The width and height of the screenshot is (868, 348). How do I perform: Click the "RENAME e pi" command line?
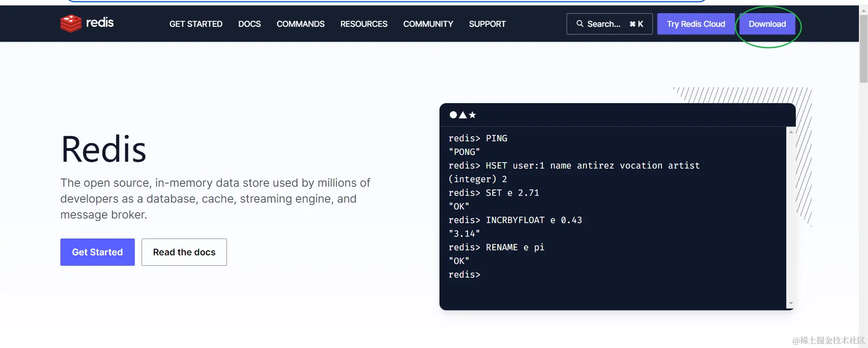click(496, 247)
